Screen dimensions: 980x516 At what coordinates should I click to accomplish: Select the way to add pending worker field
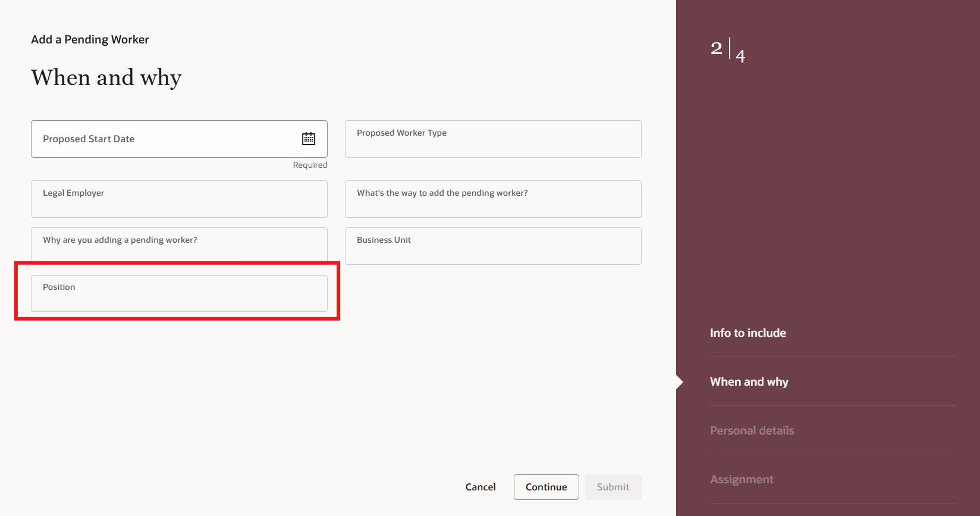493,199
